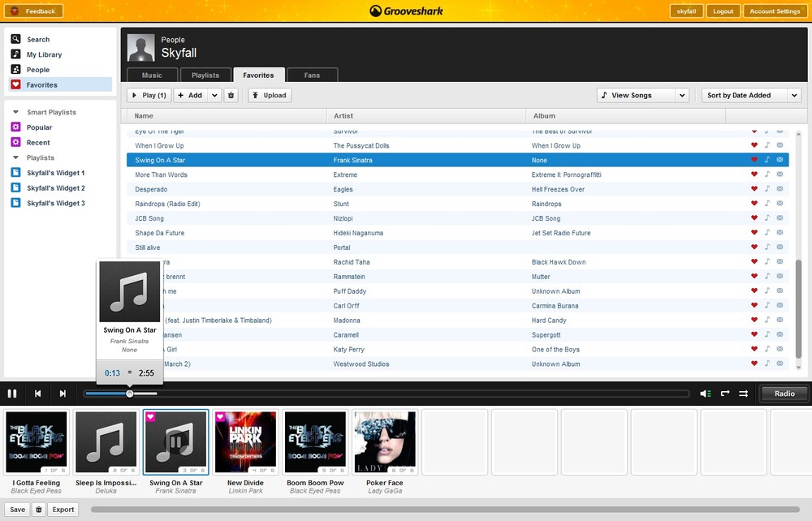Click the Poker Face queue thumbnail
The height and width of the screenshot is (521, 812).
click(385, 441)
